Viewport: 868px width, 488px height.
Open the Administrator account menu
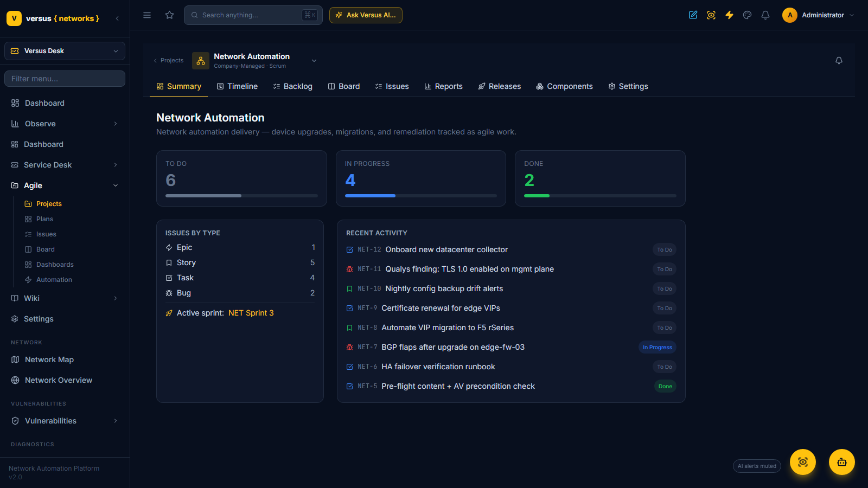click(x=818, y=15)
